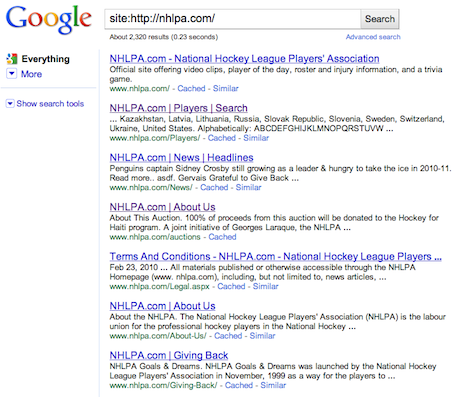
Task: Click the snippet starting 'NHLPA Goals & Dreams'
Action: 273,371
